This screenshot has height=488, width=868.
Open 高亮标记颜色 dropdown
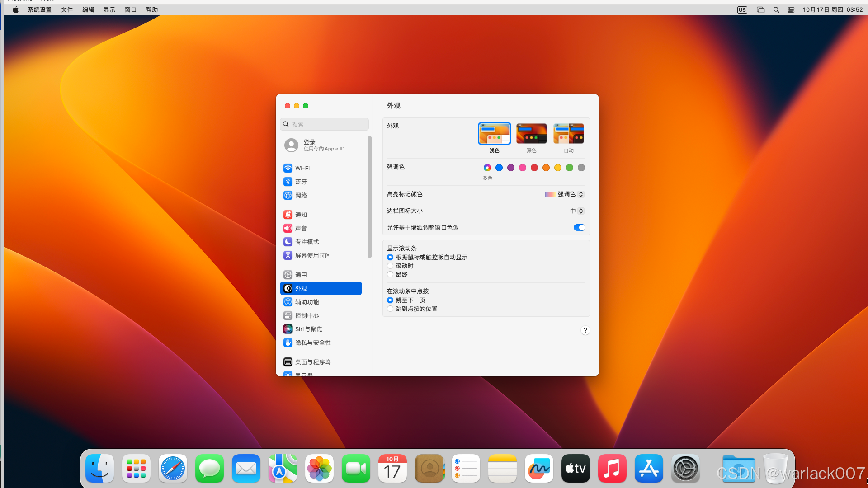(564, 194)
